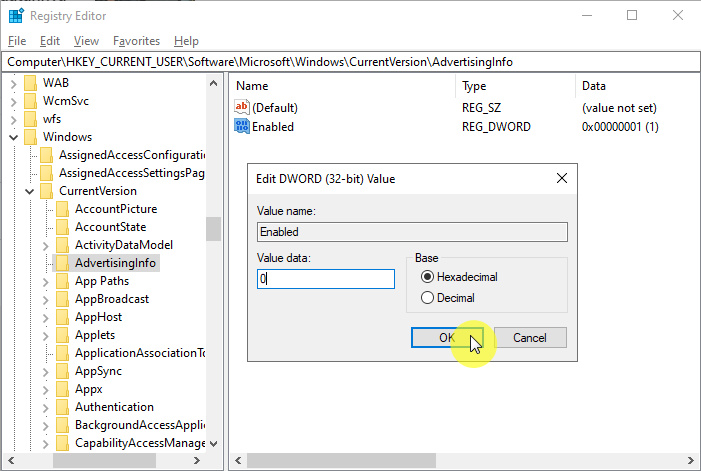
Task: Open the Edit menu
Action: (x=50, y=41)
